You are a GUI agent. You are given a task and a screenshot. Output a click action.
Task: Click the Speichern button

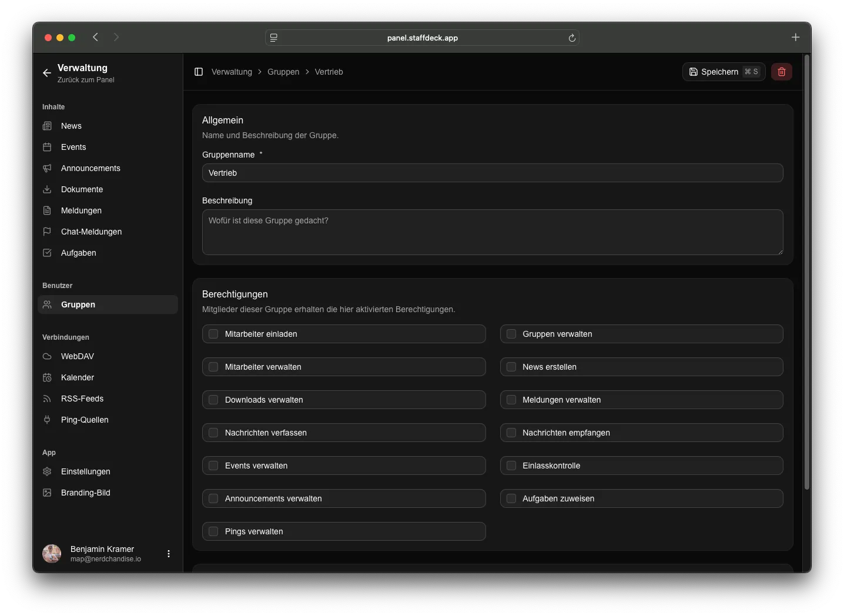click(x=724, y=72)
